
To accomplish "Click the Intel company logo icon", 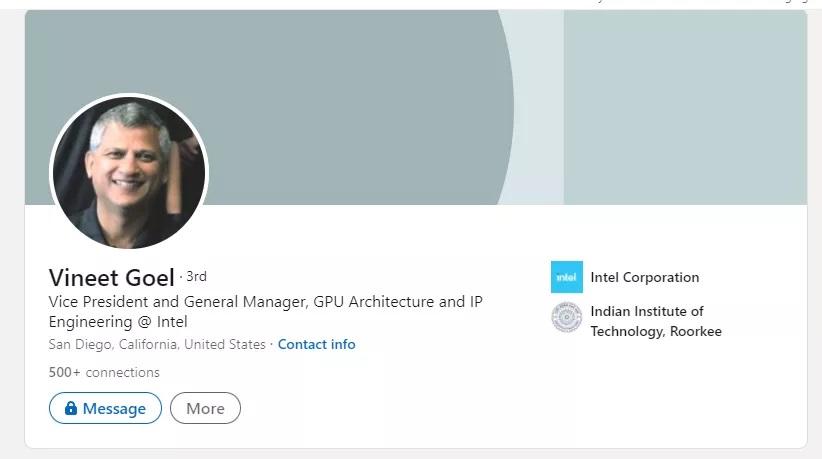I will tap(566, 277).
